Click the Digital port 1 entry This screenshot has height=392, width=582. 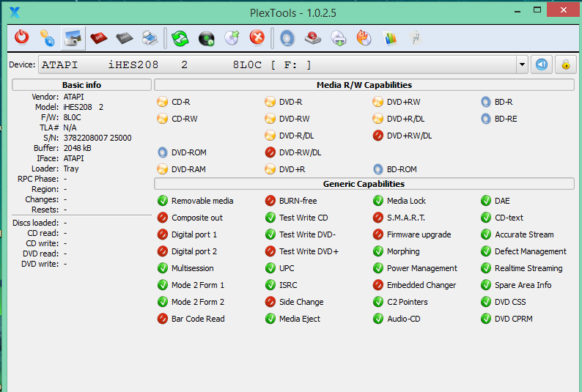click(x=187, y=234)
